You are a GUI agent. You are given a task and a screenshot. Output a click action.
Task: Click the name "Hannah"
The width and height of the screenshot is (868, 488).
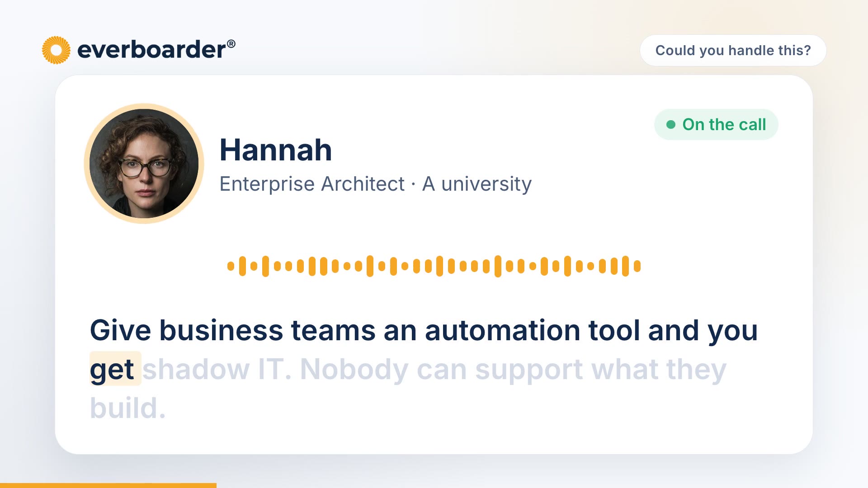click(276, 150)
